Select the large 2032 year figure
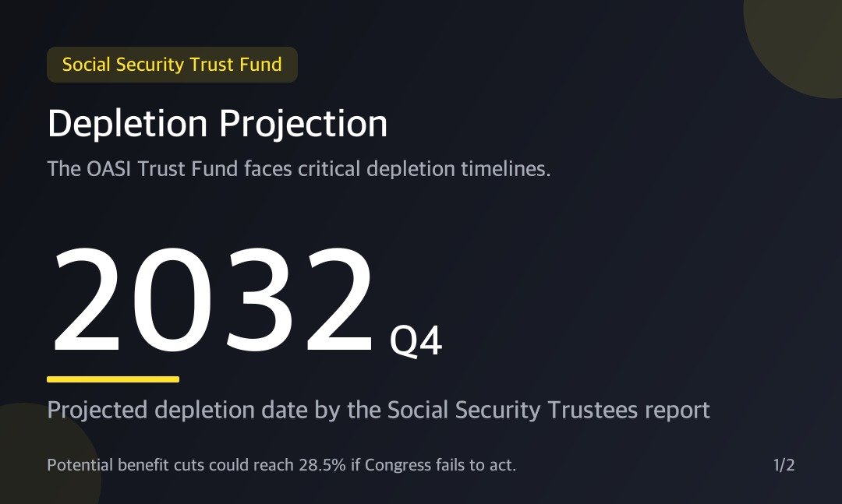 213,299
